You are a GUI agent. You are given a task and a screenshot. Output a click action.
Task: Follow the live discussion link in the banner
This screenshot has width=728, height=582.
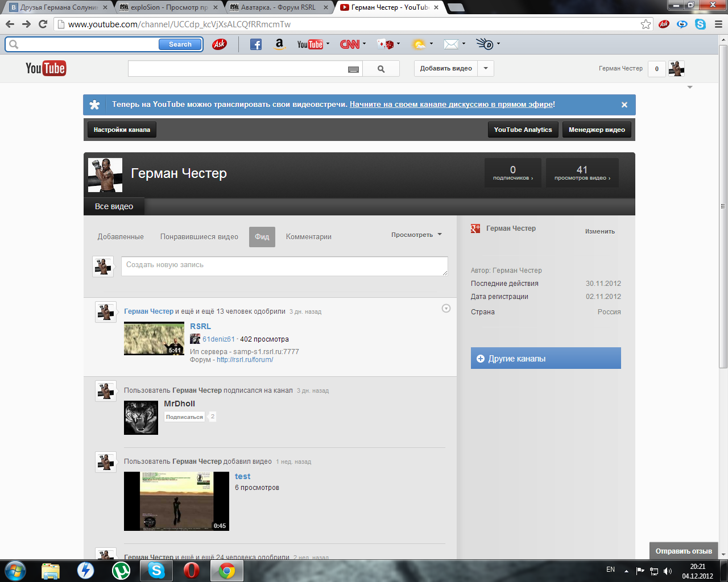click(452, 105)
